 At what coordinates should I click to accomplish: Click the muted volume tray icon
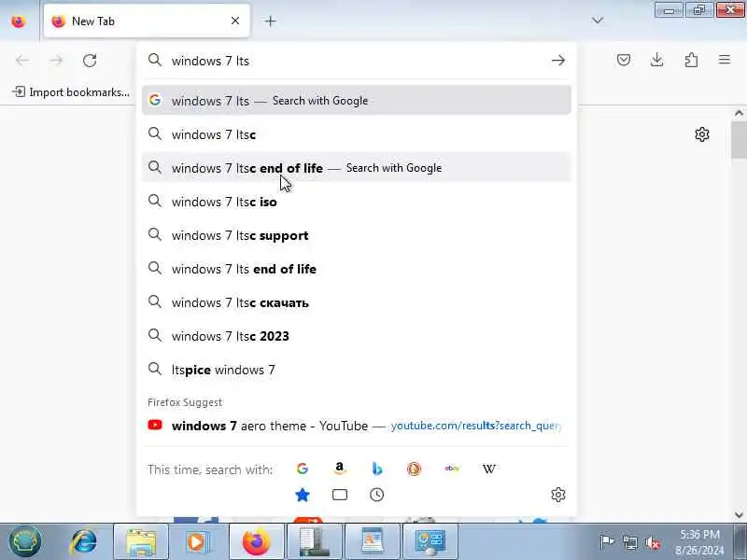coord(653,542)
